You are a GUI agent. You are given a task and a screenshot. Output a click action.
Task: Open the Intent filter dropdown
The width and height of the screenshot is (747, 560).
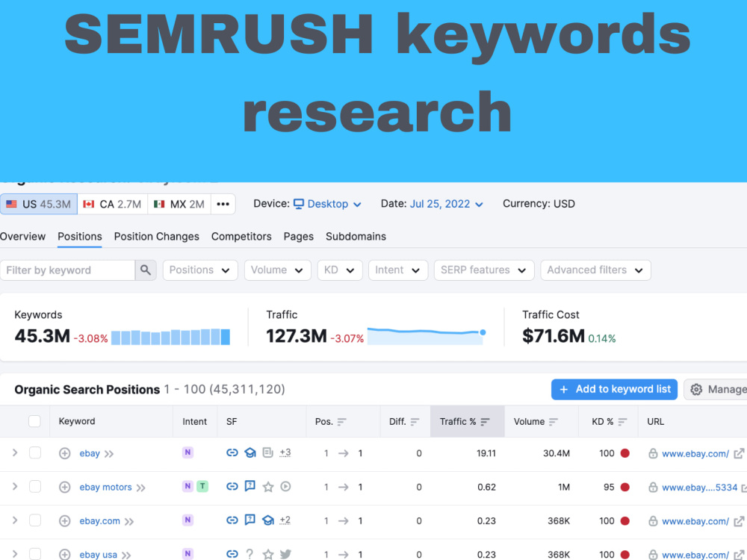click(x=398, y=270)
